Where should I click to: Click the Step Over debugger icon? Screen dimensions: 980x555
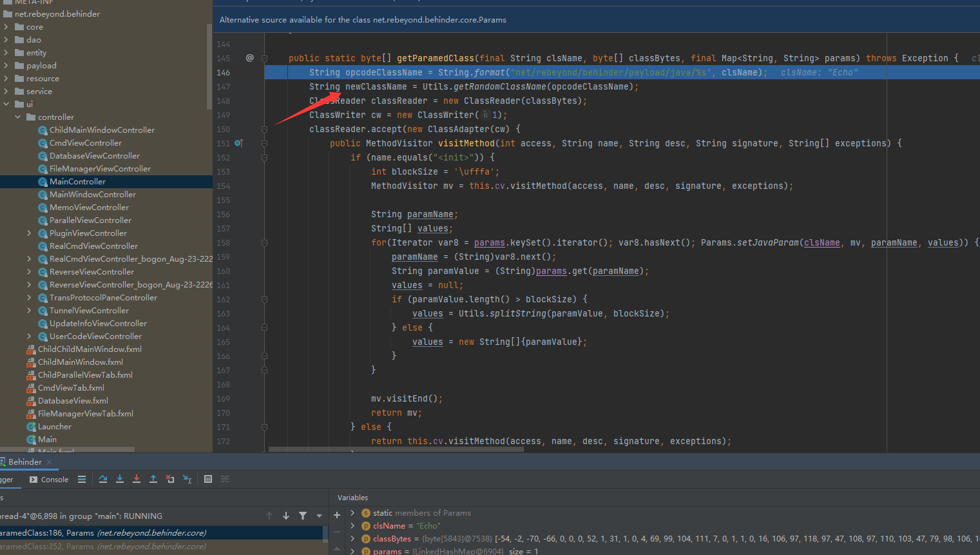103,479
